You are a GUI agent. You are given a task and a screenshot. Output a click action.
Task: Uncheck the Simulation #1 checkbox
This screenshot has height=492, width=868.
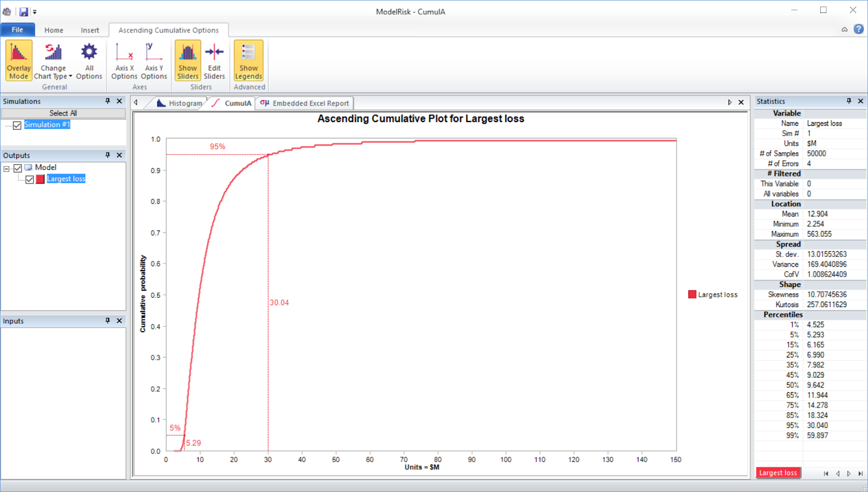pos(17,125)
